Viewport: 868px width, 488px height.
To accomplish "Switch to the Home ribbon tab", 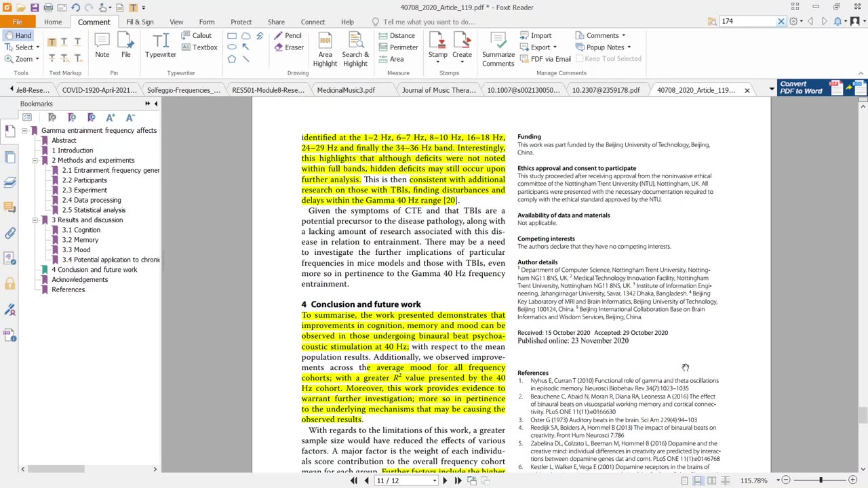I will (x=53, y=22).
